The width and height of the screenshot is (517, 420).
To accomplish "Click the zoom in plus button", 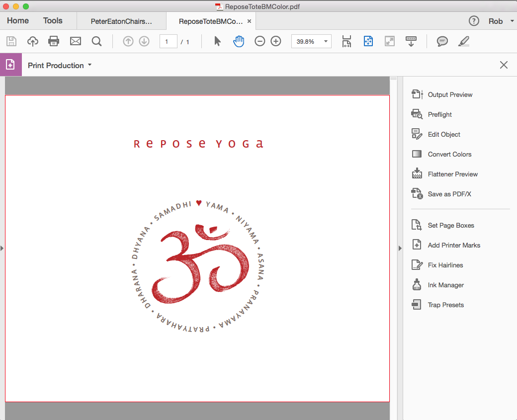I will (x=276, y=41).
